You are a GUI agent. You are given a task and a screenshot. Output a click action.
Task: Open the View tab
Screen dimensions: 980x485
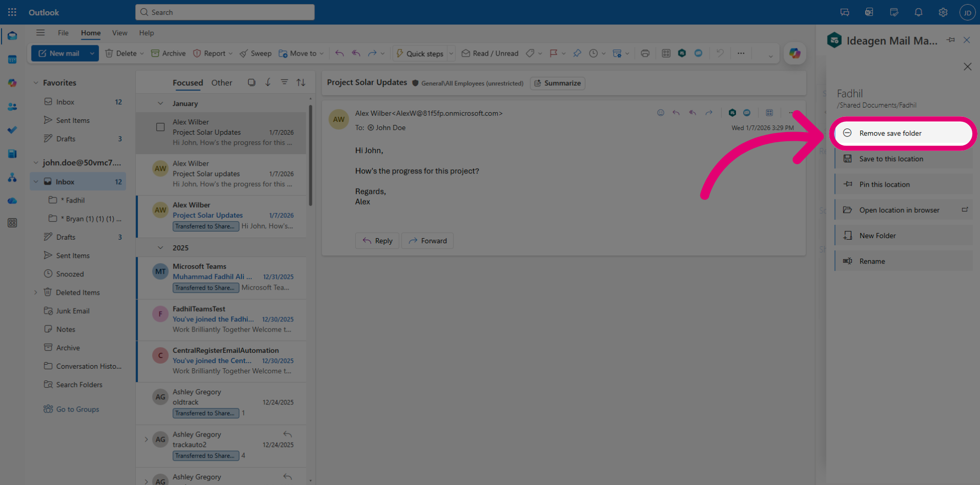120,33
